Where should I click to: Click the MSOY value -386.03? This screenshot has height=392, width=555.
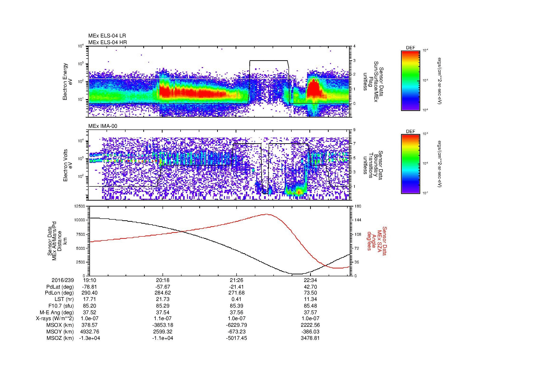[310, 332]
